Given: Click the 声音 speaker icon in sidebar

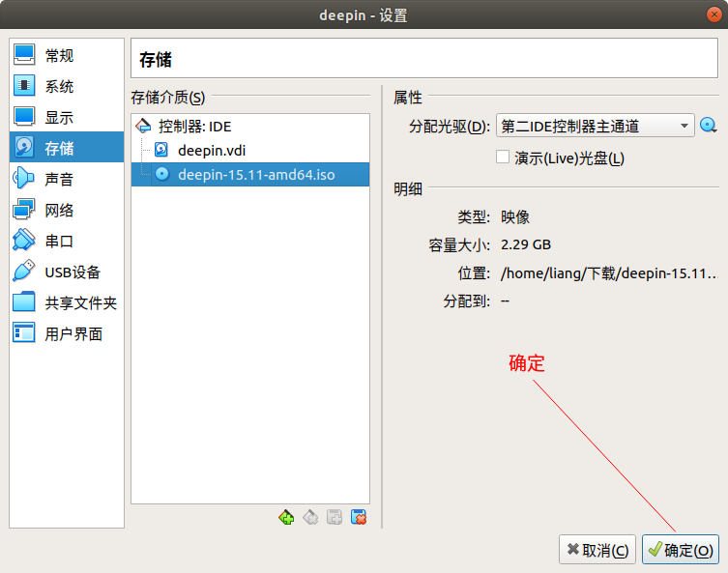Looking at the screenshot, I should pos(23,178).
